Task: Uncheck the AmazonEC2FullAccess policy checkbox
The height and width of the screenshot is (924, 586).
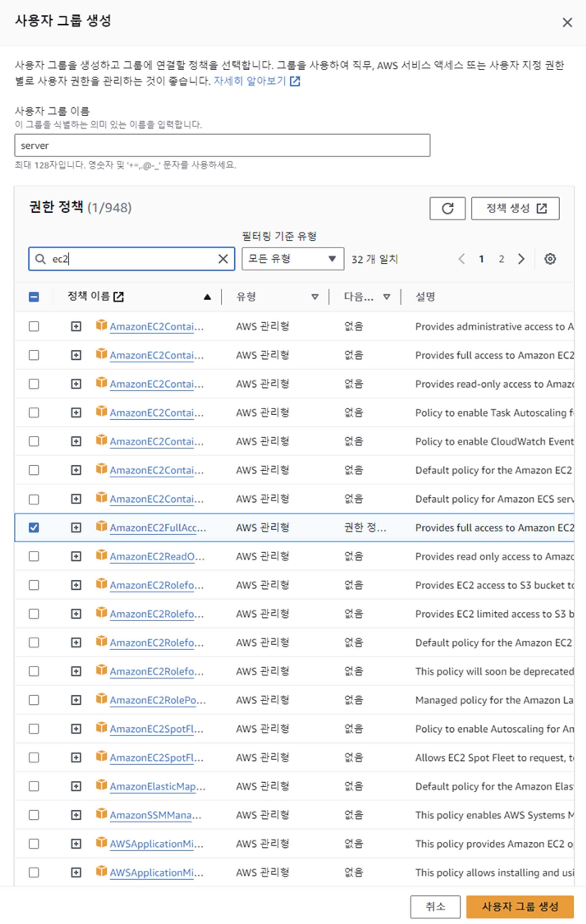Action: [x=34, y=528]
